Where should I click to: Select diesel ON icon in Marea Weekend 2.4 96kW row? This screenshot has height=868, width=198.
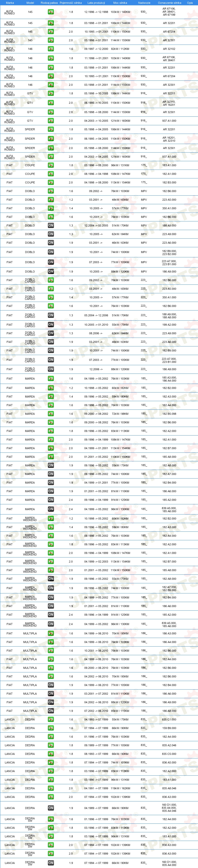pyautogui.click(x=51, y=624)
